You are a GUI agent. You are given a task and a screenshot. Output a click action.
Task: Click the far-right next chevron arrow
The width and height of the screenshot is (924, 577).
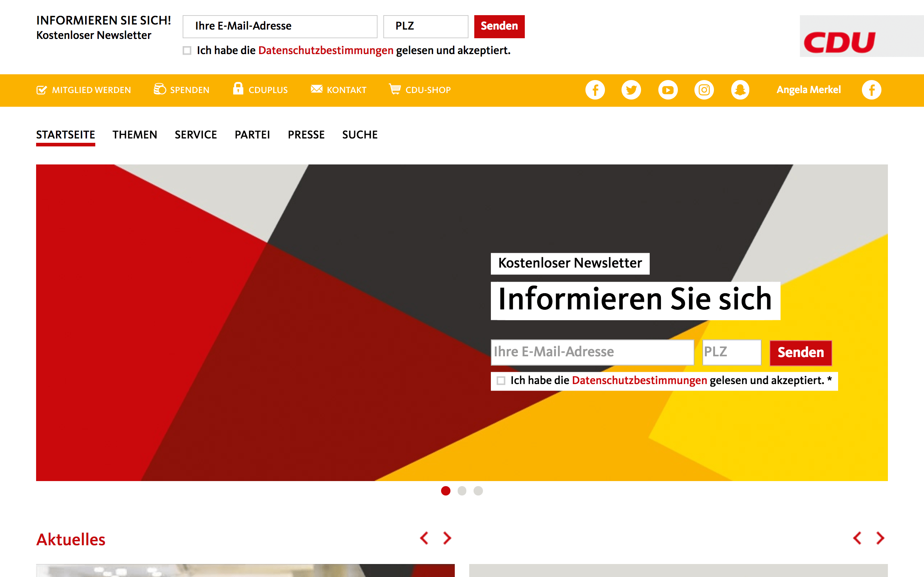tap(880, 538)
